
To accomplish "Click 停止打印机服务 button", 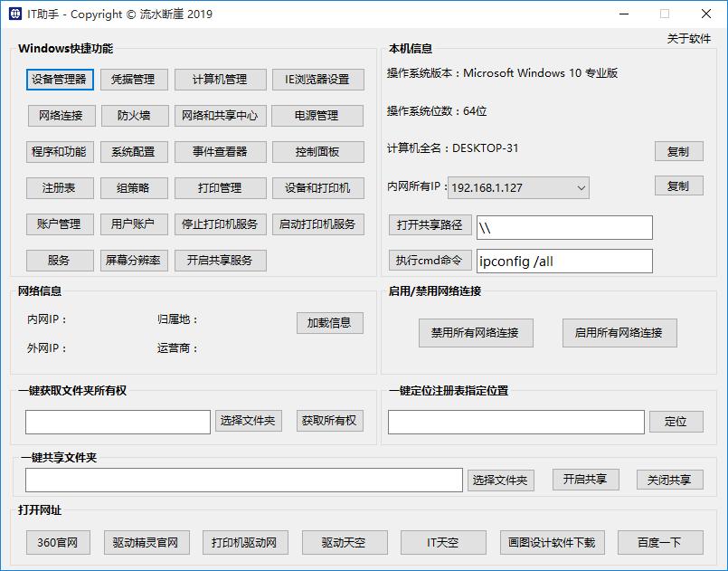I will point(220,224).
